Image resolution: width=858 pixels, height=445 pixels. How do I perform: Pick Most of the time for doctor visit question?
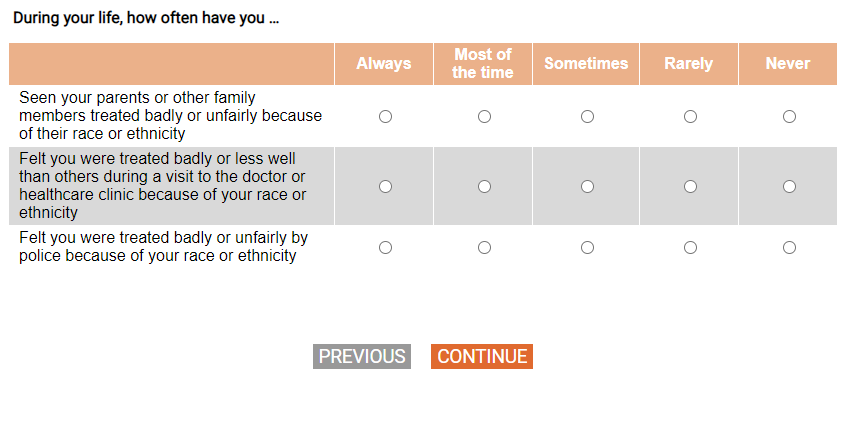pyautogui.click(x=484, y=186)
